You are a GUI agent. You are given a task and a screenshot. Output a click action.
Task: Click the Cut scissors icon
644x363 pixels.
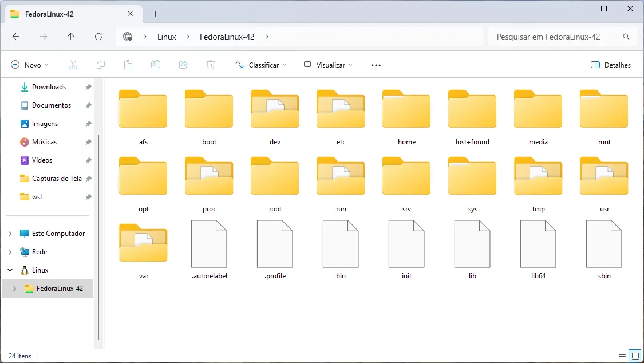(73, 65)
